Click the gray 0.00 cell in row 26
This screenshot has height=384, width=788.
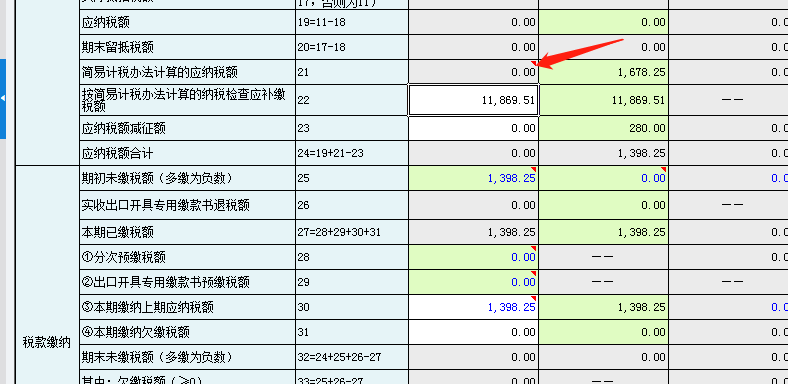tap(473, 205)
